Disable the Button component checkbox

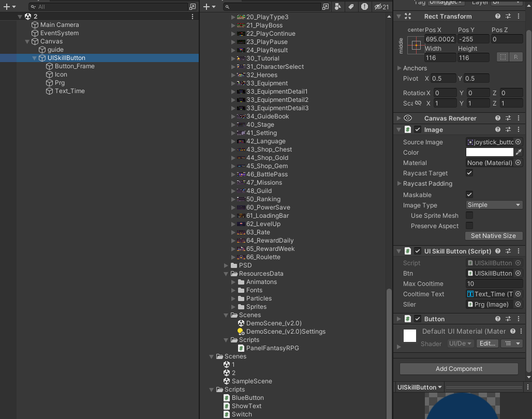tap(418, 319)
